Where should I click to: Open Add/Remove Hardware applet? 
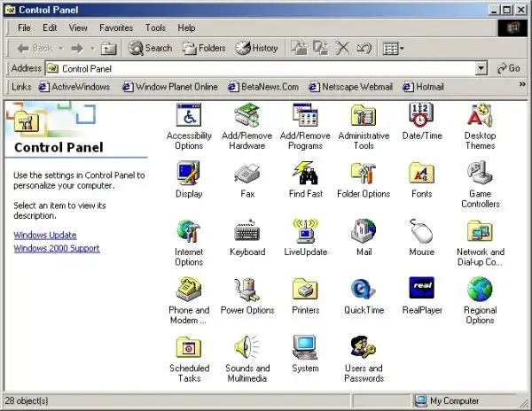point(246,116)
